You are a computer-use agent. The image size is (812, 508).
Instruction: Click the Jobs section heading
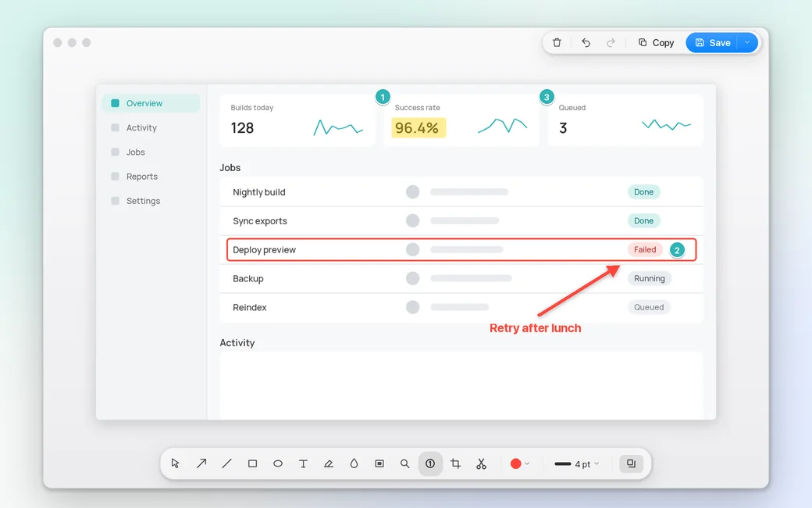230,167
